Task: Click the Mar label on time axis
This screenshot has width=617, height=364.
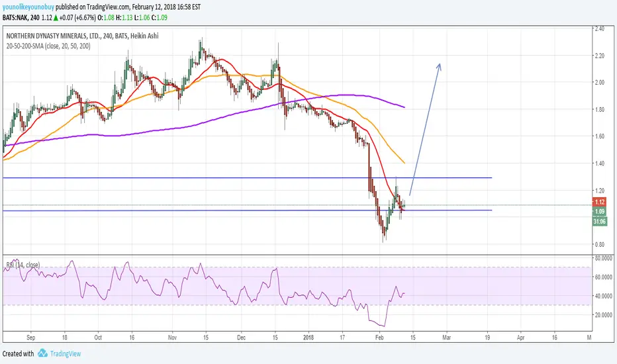Action: 446,338
